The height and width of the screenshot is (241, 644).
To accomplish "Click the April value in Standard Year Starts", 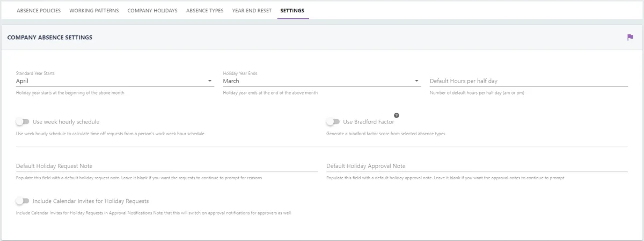I will [x=22, y=81].
